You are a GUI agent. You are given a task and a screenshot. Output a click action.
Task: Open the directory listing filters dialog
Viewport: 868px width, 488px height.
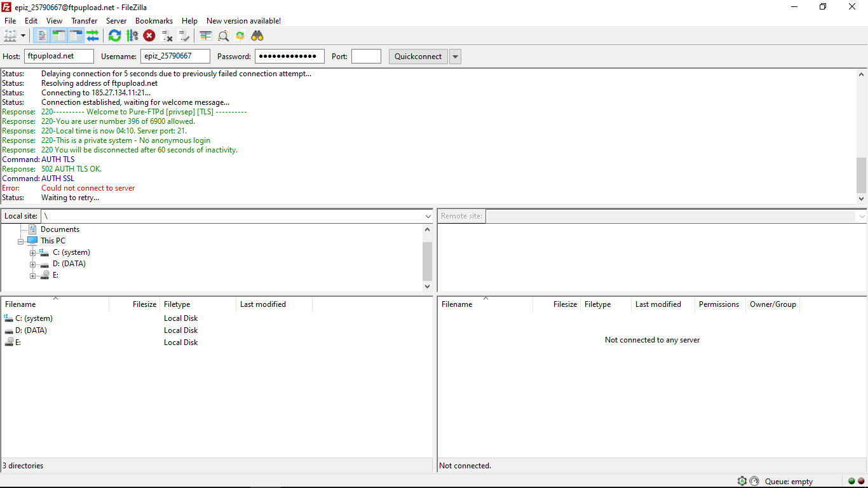coord(206,36)
